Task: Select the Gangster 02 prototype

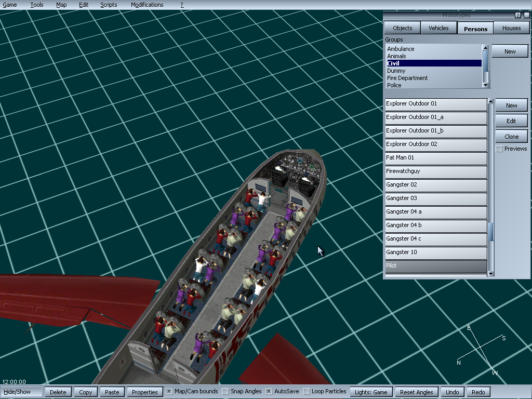Action: coord(436,186)
